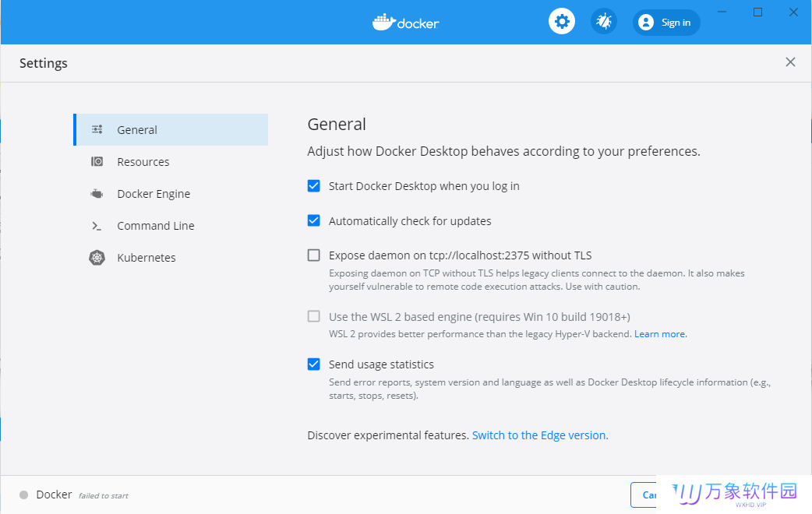Enable Expose daemon on tcp://localhost:2375 checkbox

314,255
